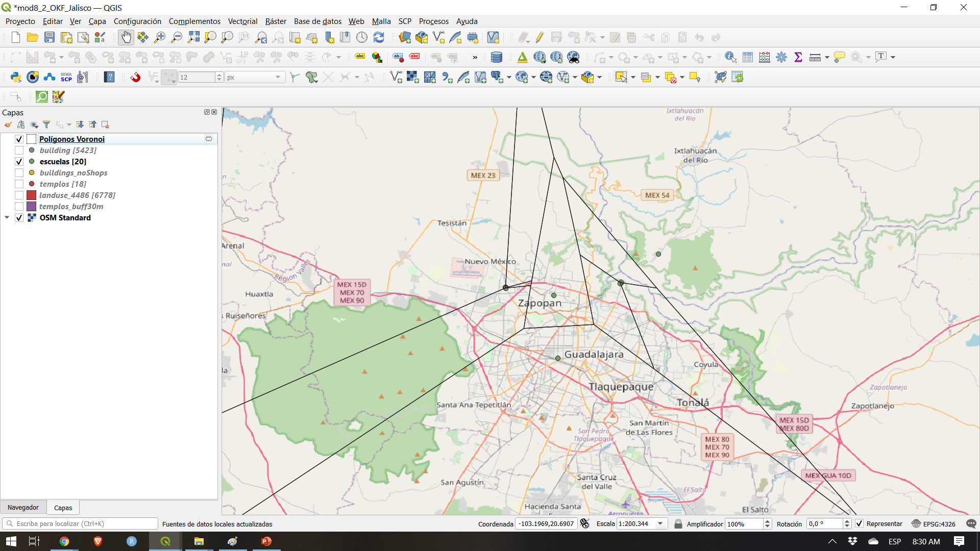Collapse the OSM Standard tree item
Viewport: 980px width, 551px height.
coord(7,218)
